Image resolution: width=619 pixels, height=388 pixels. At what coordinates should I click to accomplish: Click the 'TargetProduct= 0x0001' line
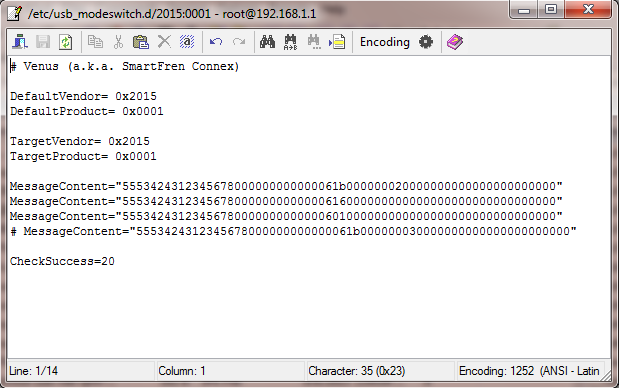[83, 156]
